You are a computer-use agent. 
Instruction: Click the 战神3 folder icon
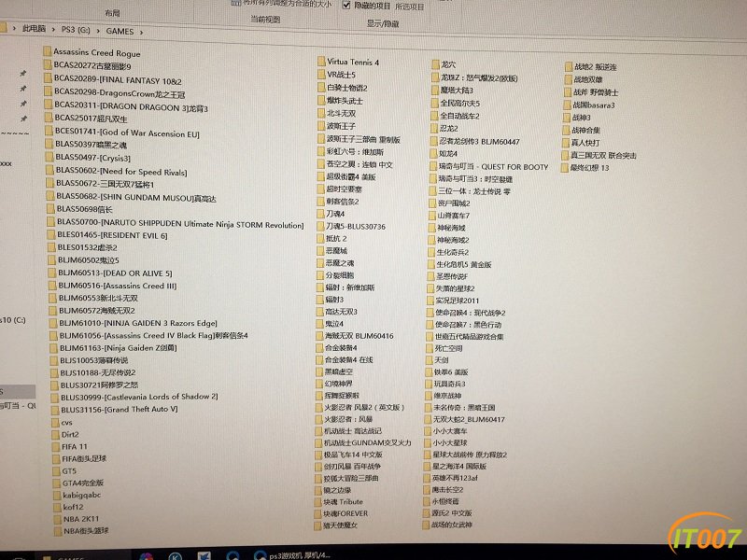click(x=567, y=118)
